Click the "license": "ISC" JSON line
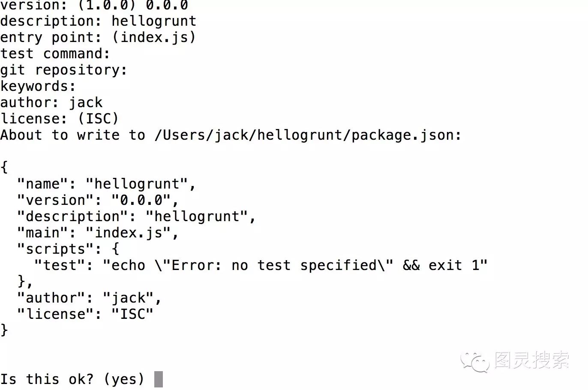This screenshot has width=588, height=390. click(85, 314)
